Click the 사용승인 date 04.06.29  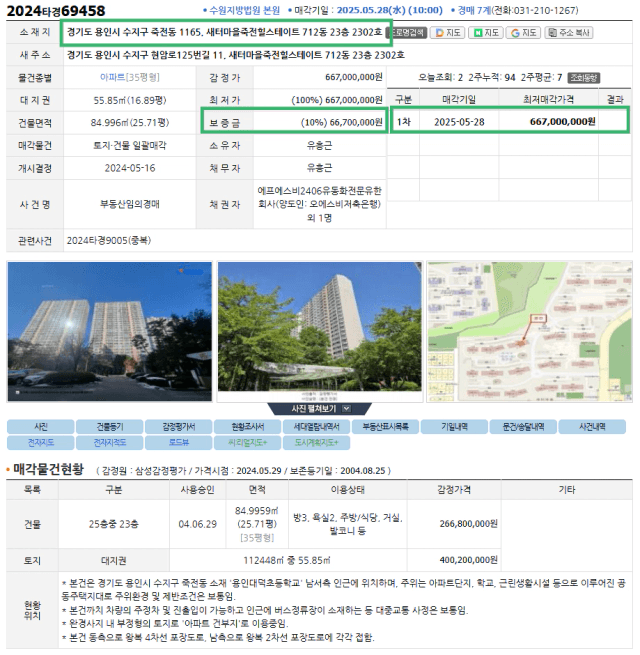click(198, 524)
